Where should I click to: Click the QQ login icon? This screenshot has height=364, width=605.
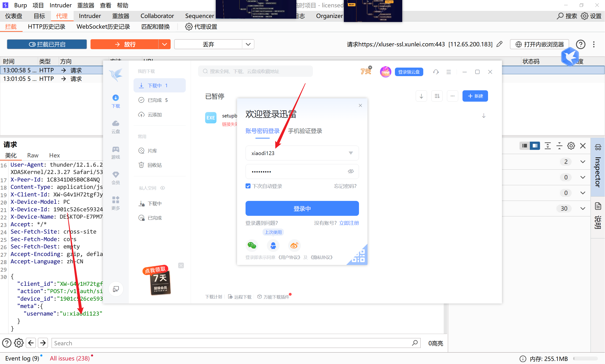pos(273,246)
